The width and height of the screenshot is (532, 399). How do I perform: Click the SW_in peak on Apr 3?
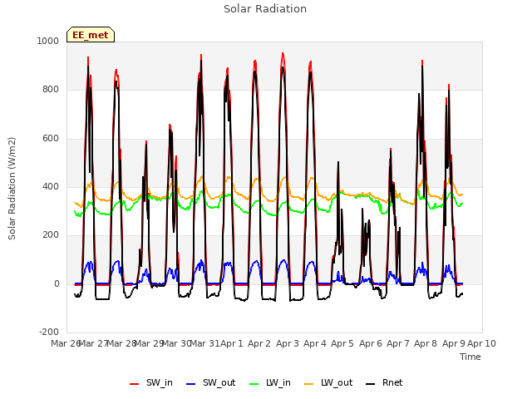[283, 53]
